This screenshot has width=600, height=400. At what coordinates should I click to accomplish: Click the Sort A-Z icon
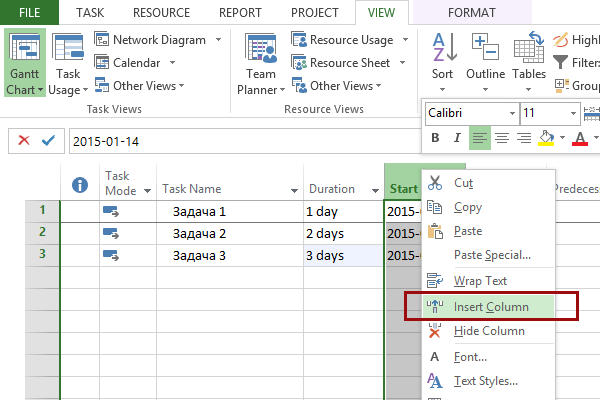point(442,55)
